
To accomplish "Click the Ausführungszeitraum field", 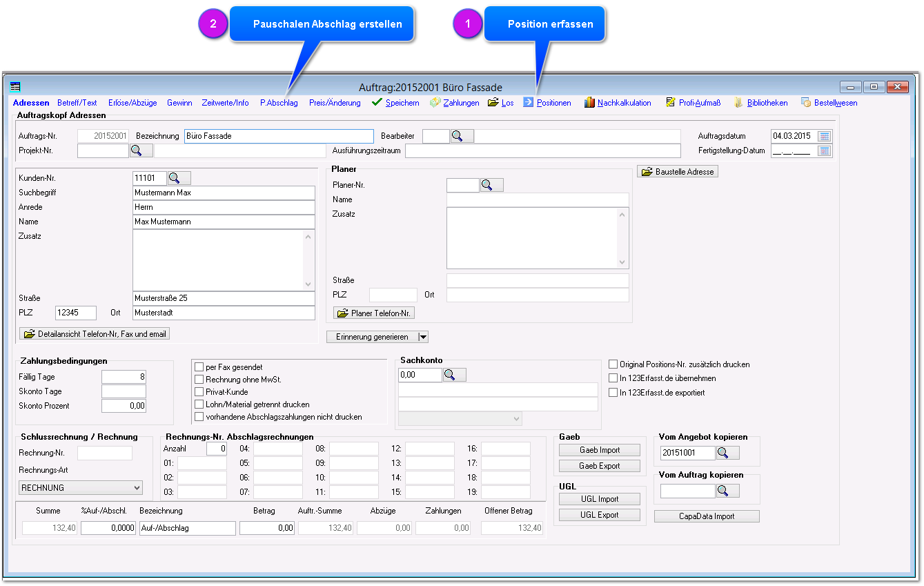I will [x=543, y=150].
